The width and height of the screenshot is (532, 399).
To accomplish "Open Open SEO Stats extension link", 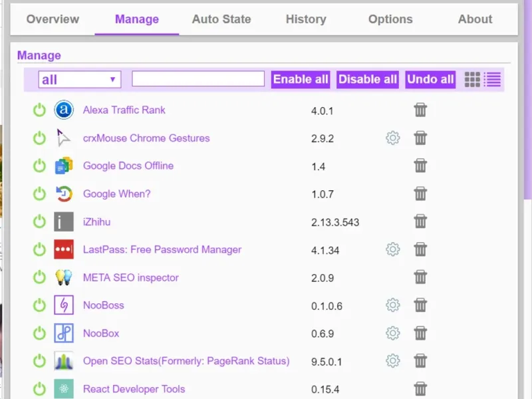I will click(186, 361).
